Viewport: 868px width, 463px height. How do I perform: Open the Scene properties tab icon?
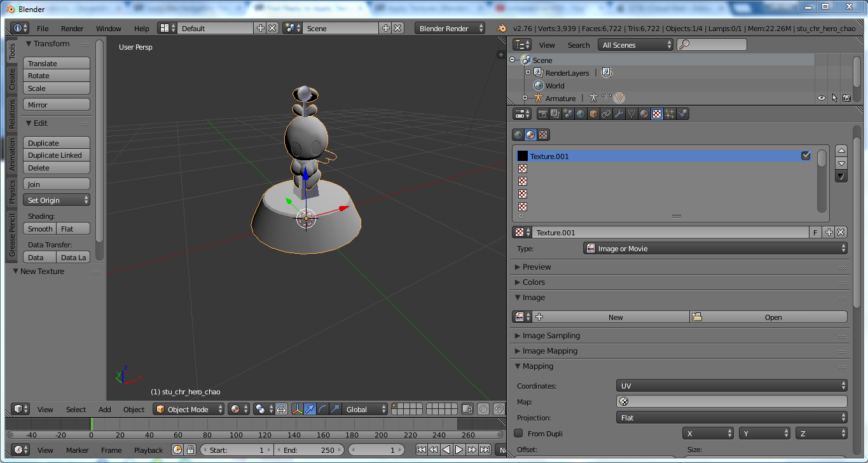tap(568, 114)
